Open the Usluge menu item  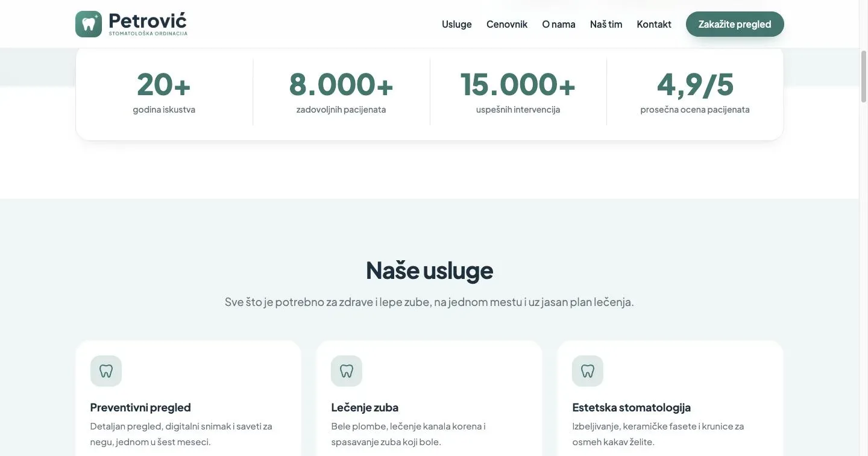tap(457, 24)
